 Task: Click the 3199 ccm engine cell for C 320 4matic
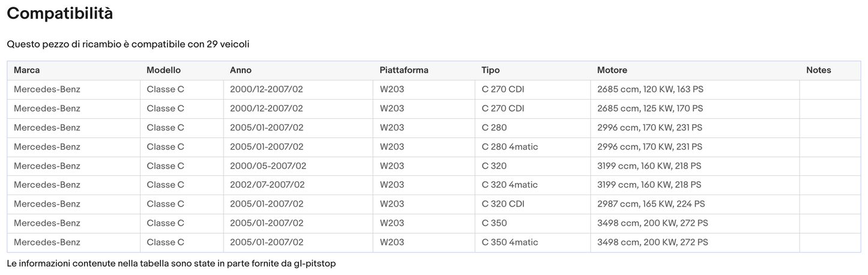pos(649,185)
